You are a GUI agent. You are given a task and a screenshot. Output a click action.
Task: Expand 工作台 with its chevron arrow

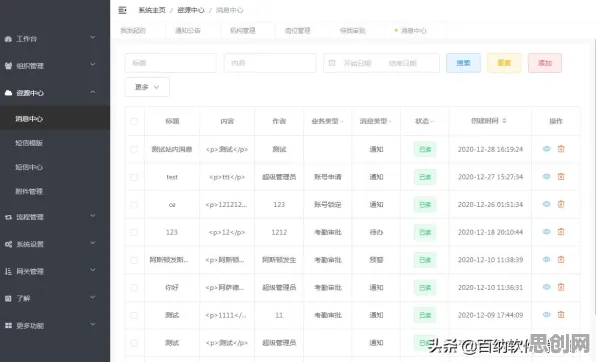(x=92, y=37)
